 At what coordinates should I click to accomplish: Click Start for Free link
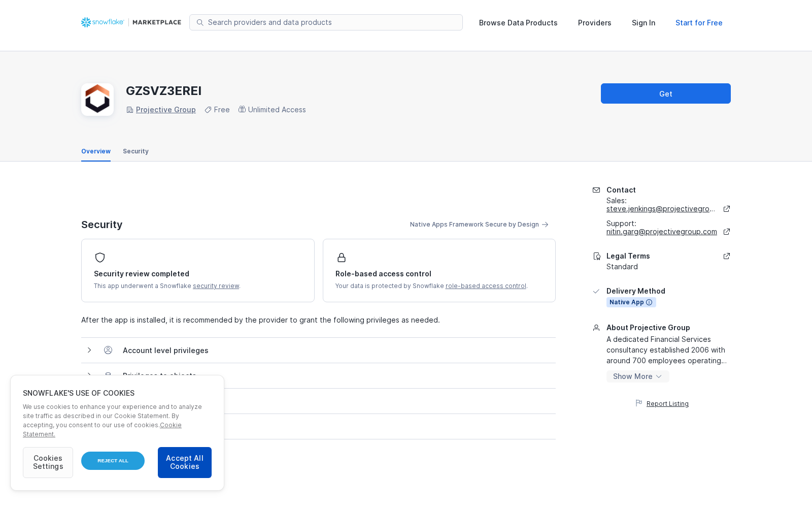tap(699, 23)
